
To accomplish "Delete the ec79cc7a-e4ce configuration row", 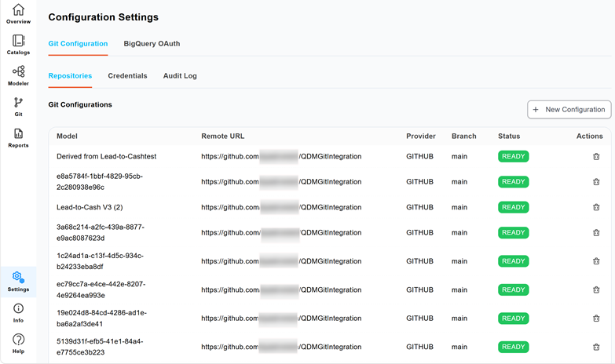I will 596,290.
